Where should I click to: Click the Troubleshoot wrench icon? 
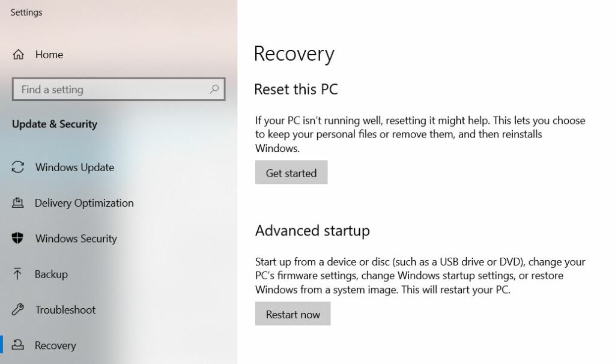18,310
